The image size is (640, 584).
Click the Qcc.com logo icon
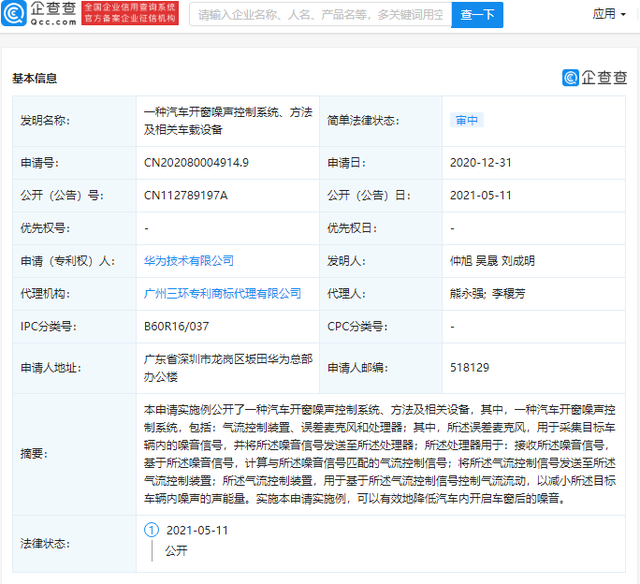point(13,13)
